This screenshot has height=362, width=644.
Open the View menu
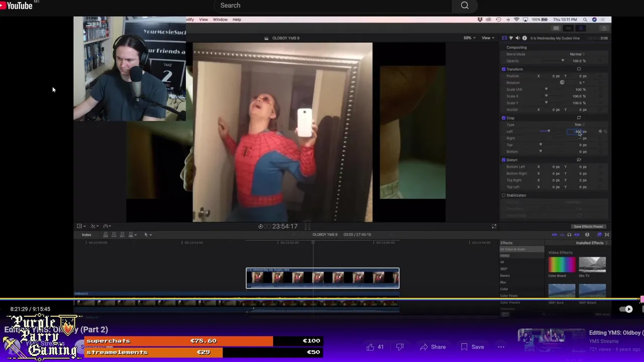pos(203,20)
